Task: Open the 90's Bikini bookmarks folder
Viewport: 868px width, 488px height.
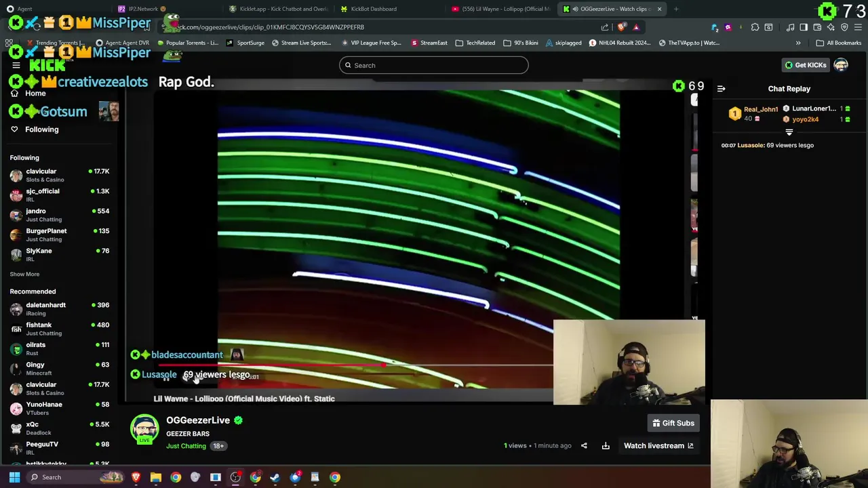Action: [521, 43]
